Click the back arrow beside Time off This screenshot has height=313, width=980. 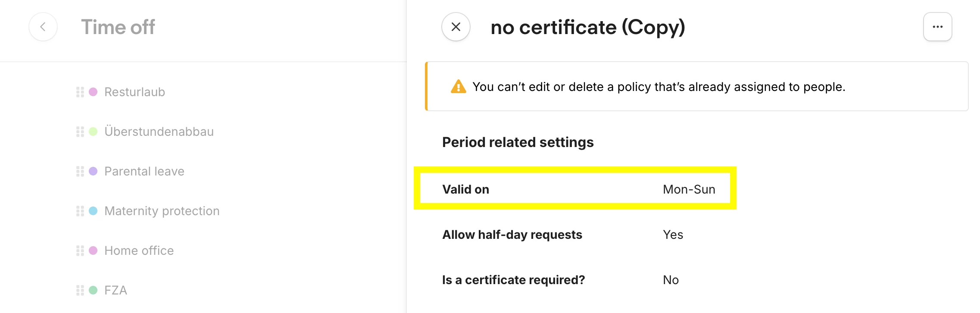(x=43, y=27)
